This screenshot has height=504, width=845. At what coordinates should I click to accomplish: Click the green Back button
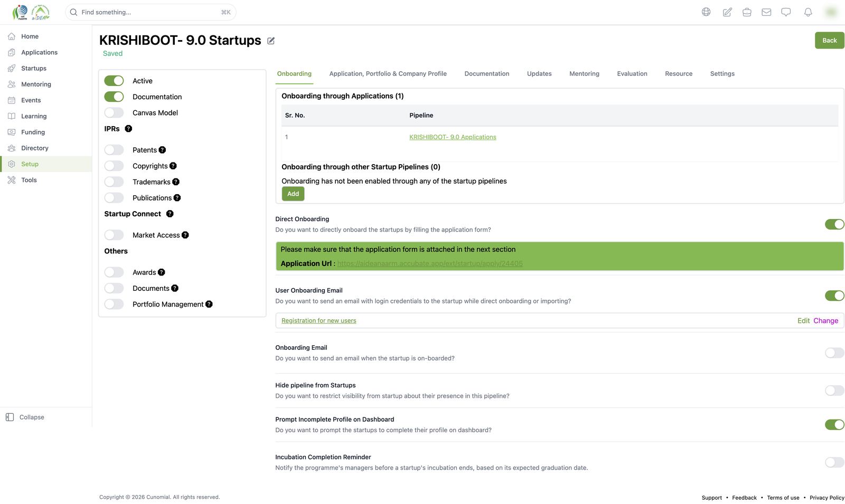click(x=830, y=41)
